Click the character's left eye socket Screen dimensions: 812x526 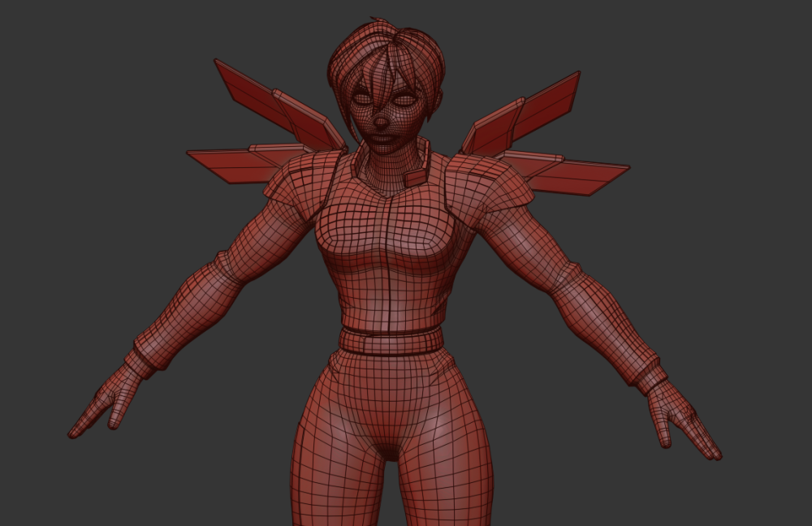pos(404,97)
